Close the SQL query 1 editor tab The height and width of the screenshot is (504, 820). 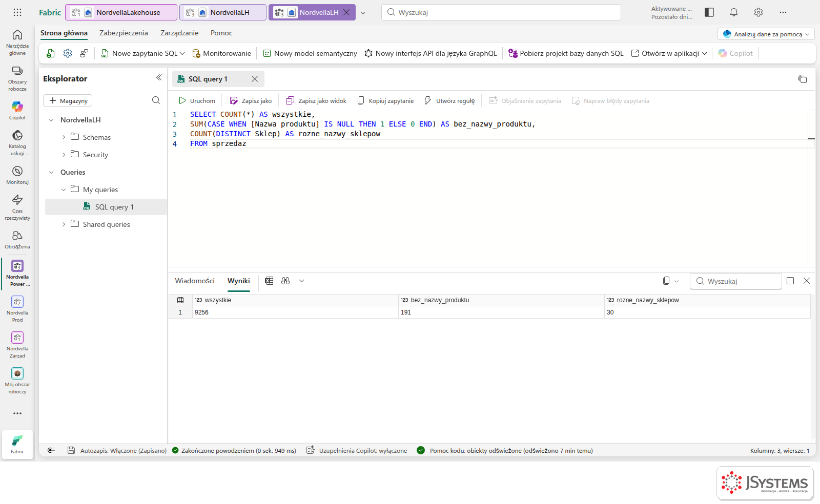(255, 79)
